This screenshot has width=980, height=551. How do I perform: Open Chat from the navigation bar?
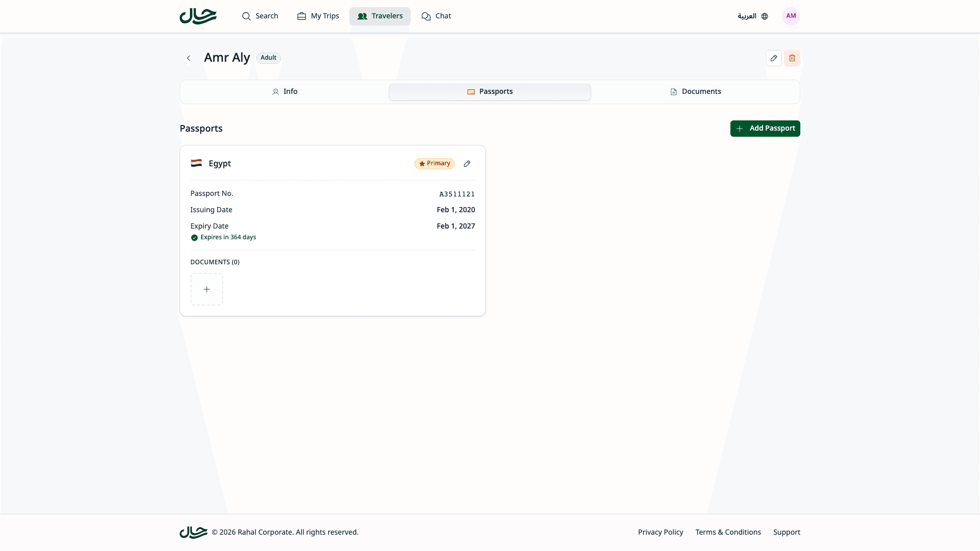[436, 16]
